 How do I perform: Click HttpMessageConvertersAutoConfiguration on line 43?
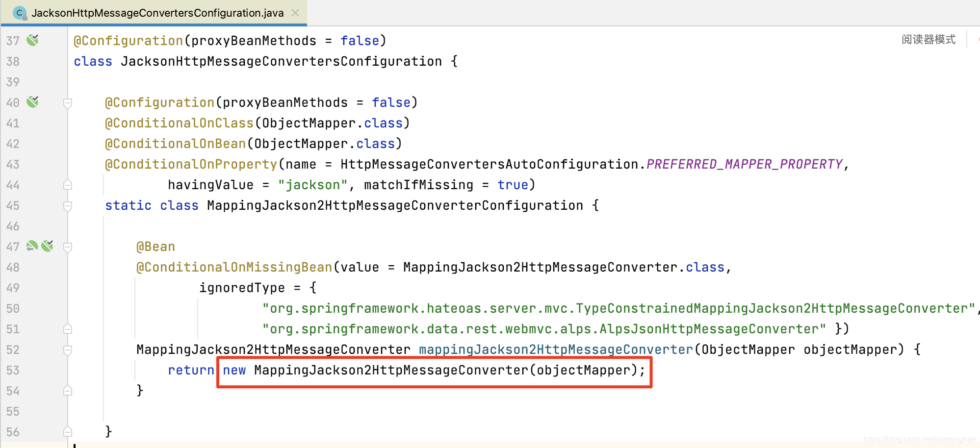[489, 164]
